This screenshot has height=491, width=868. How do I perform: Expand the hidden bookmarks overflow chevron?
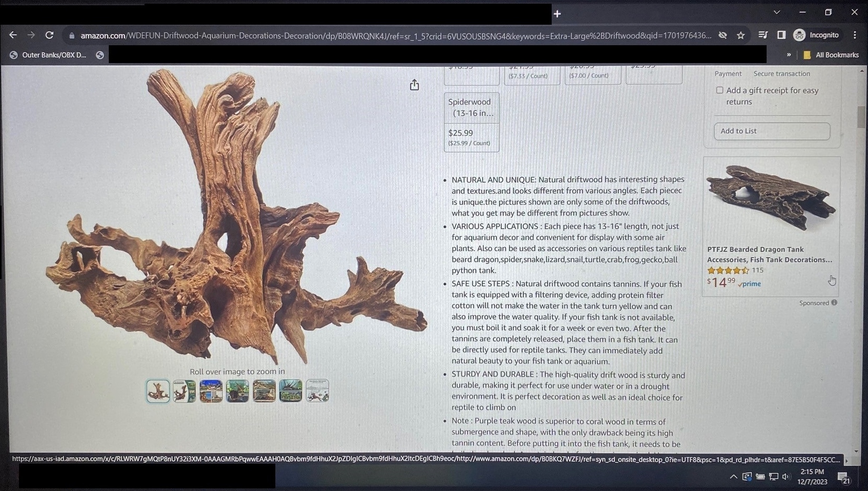789,55
